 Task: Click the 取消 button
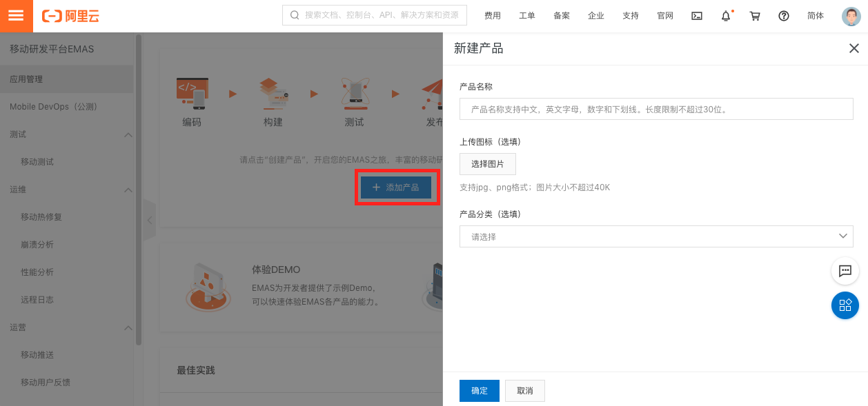pyautogui.click(x=525, y=391)
